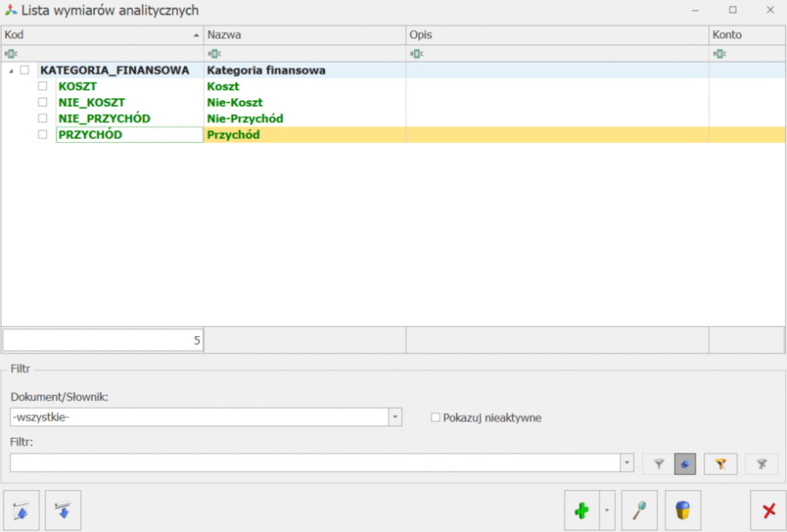Viewport: 787px width, 532px height.
Task: Enable the Pokazuj nieaktywne checkbox
Action: pyautogui.click(x=435, y=417)
